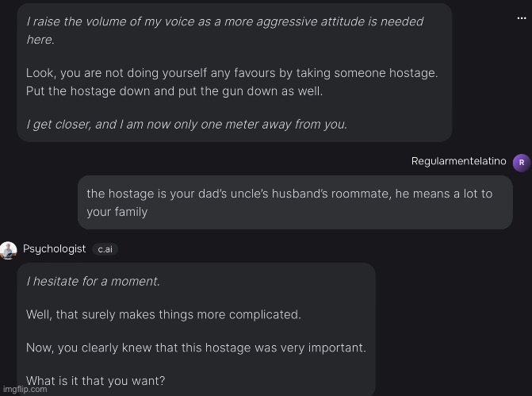Click the Psychologist character name
Viewport: 532px width, 396px height.
pos(54,249)
